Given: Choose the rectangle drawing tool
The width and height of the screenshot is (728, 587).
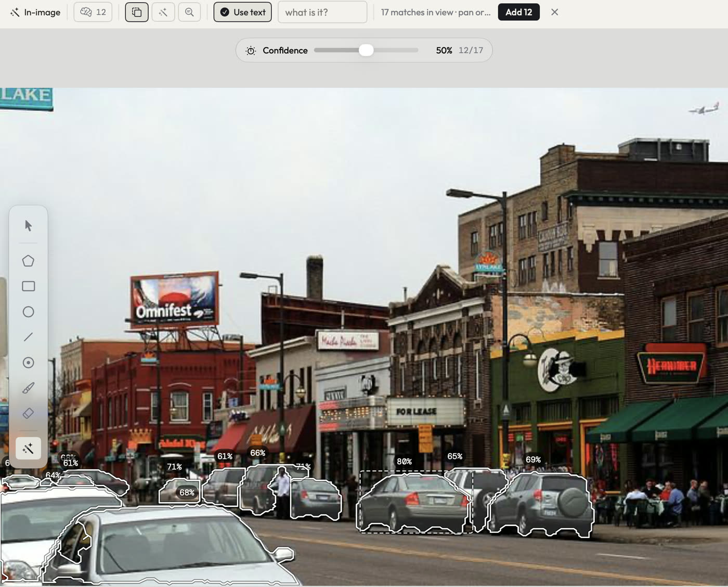Looking at the screenshot, I should click(28, 286).
